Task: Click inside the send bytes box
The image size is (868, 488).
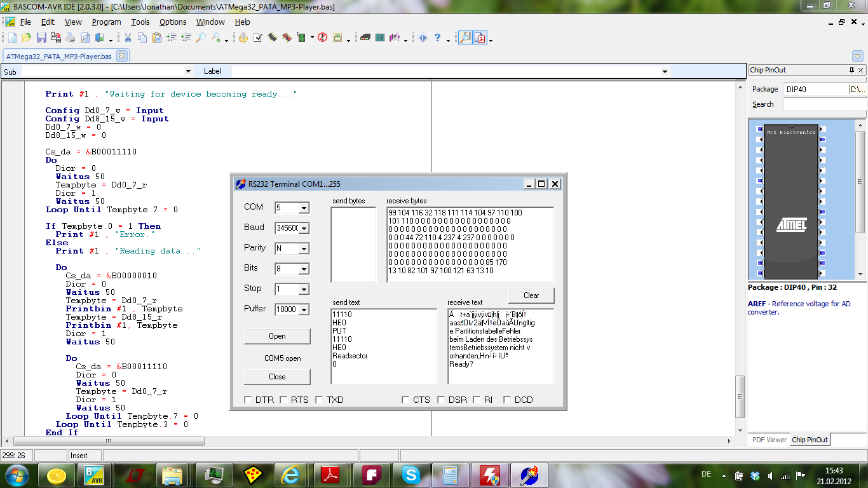Action: pos(353,245)
